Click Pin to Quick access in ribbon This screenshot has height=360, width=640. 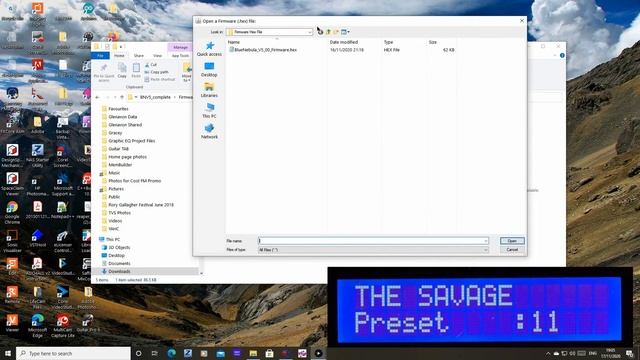104,72
